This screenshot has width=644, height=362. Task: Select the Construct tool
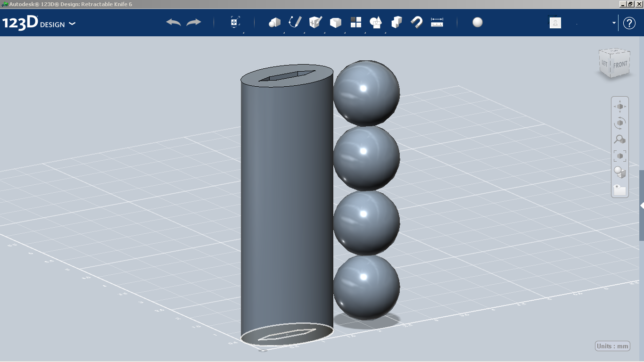(314, 22)
